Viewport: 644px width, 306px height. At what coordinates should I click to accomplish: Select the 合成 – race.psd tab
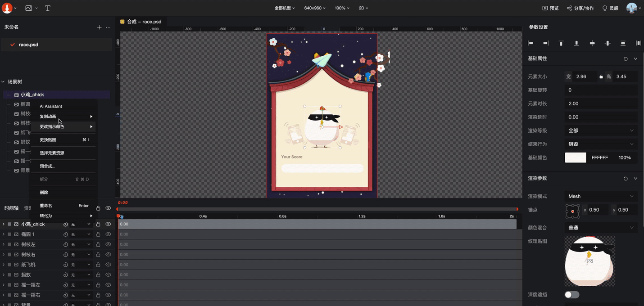(141, 22)
